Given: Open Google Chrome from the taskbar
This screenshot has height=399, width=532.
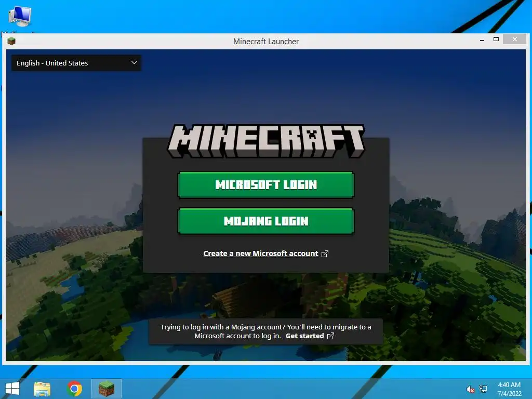Looking at the screenshot, I should point(74,389).
